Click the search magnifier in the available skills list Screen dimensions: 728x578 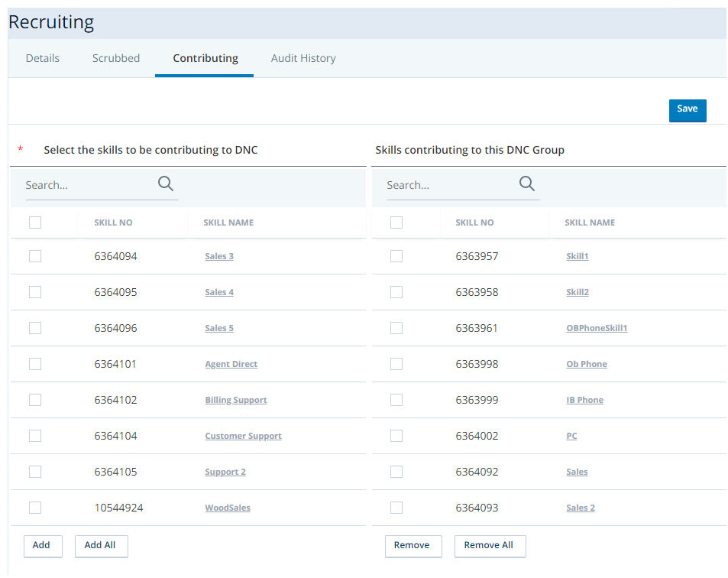165,184
